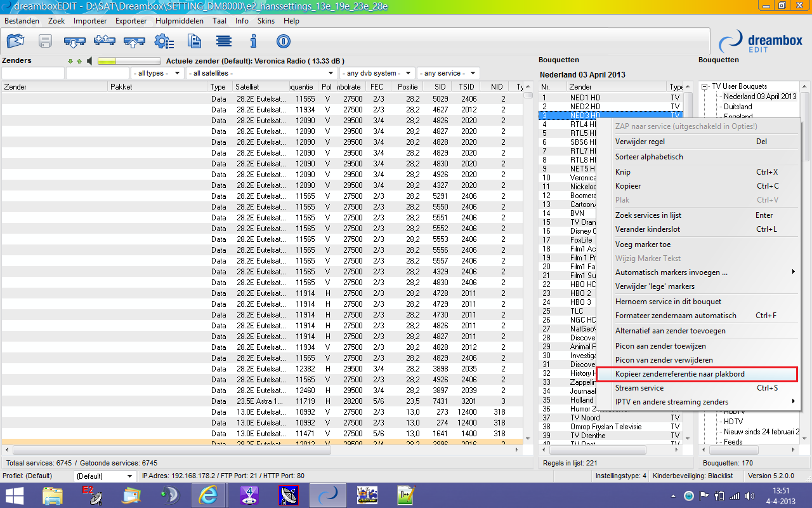This screenshot has height=508, width=812.
Task: Click the small green down arrow
Action: pos(70,62)
